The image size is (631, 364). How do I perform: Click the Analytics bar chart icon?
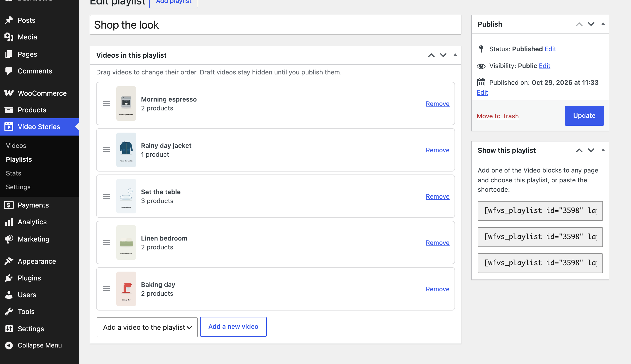[x=9, y=222]
